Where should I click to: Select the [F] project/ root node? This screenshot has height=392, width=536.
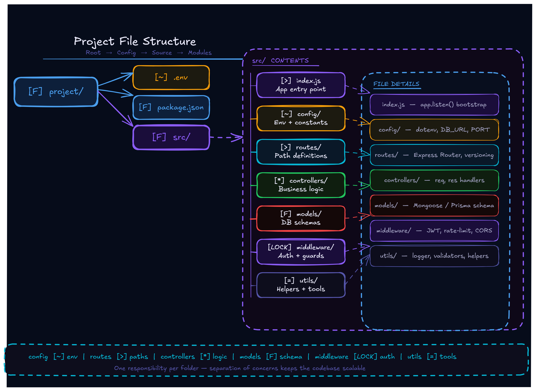pyautogui.click(x=56, y=92)
